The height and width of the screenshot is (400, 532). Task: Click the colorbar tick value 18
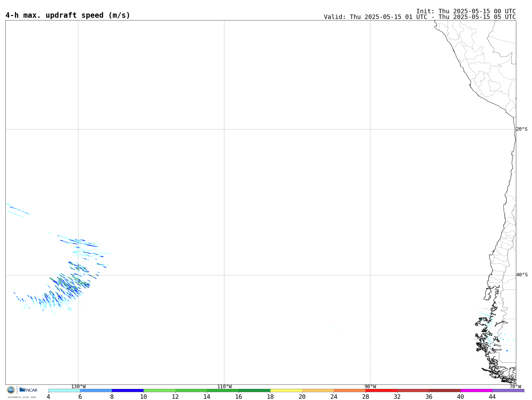[x=270, y=397]
